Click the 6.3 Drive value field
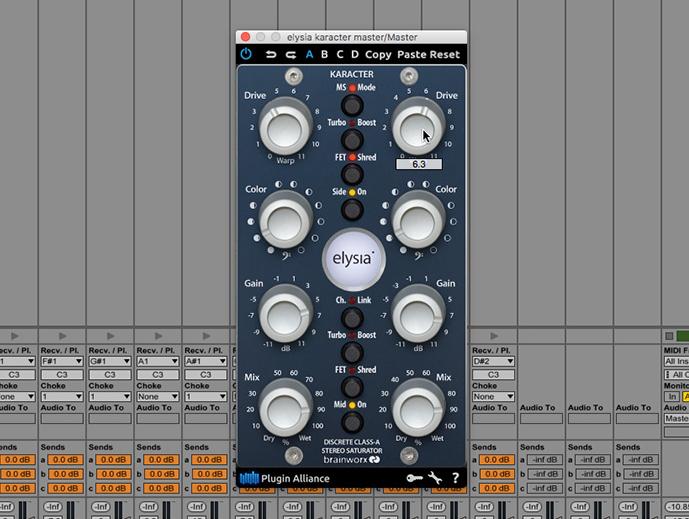 (x=418, y=164)
